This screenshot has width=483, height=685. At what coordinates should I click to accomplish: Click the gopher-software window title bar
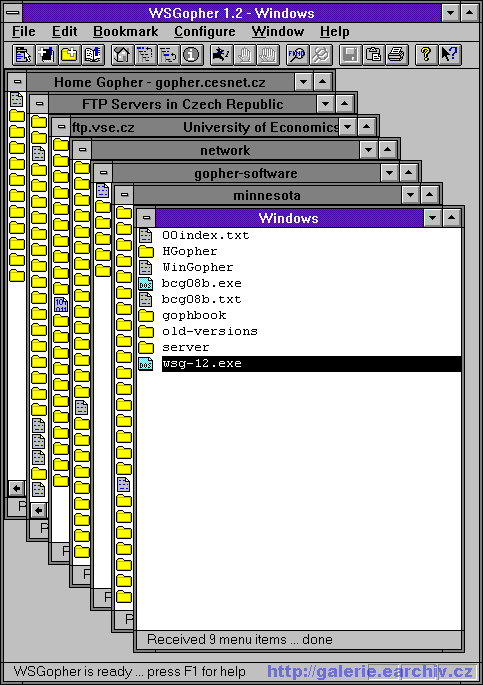246,173
